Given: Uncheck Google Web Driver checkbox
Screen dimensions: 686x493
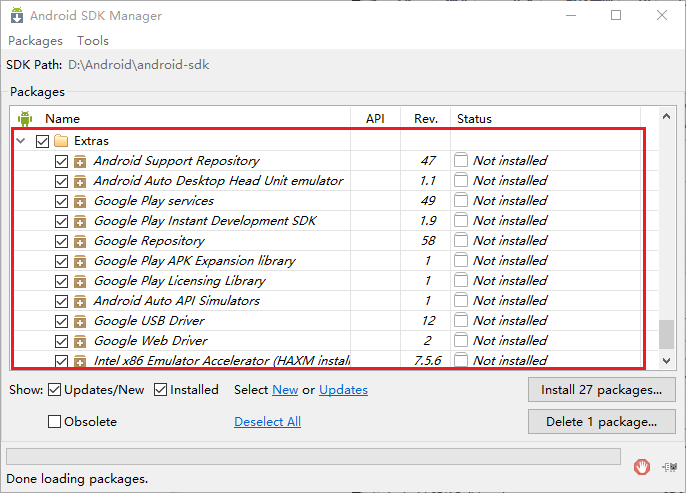Looking at the screenshot, I should pos(61,341).
